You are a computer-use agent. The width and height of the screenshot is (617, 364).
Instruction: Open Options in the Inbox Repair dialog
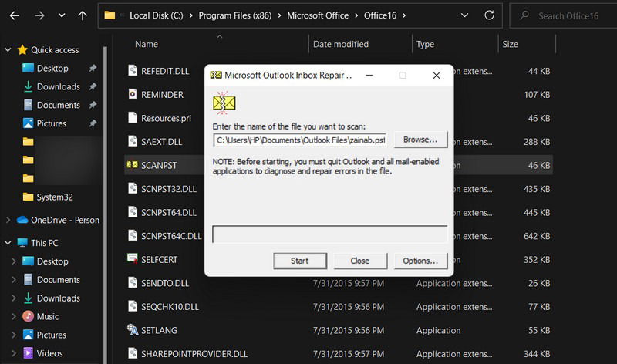[420, 261]
